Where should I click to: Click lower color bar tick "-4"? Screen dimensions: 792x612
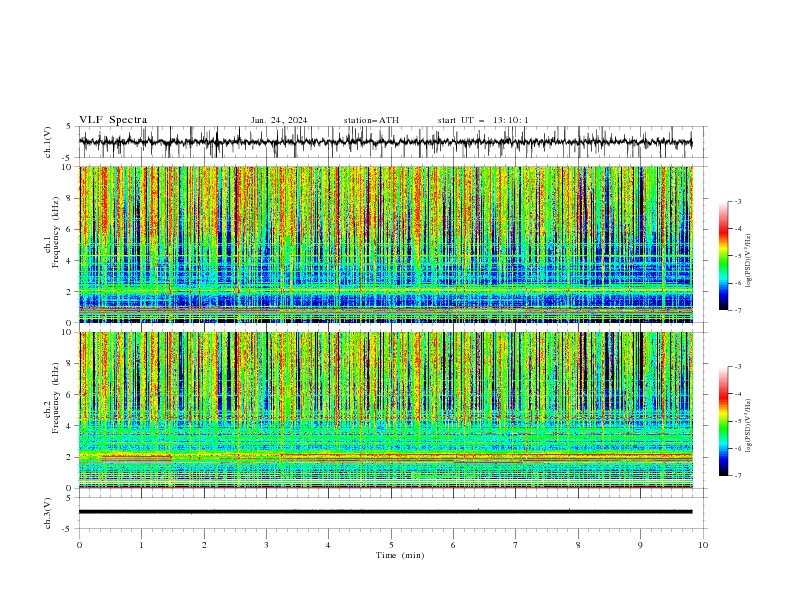(x=738, y=394)
